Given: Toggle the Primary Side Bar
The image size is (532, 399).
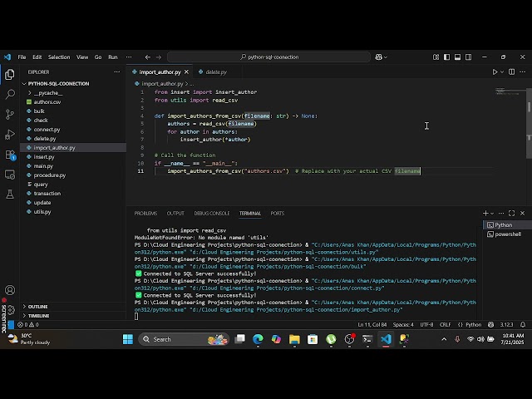Looking at the screenshot, I should coord(447,57).
